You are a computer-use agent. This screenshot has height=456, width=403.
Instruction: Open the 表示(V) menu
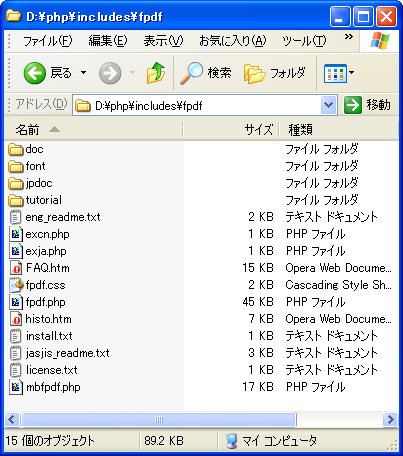163,41
